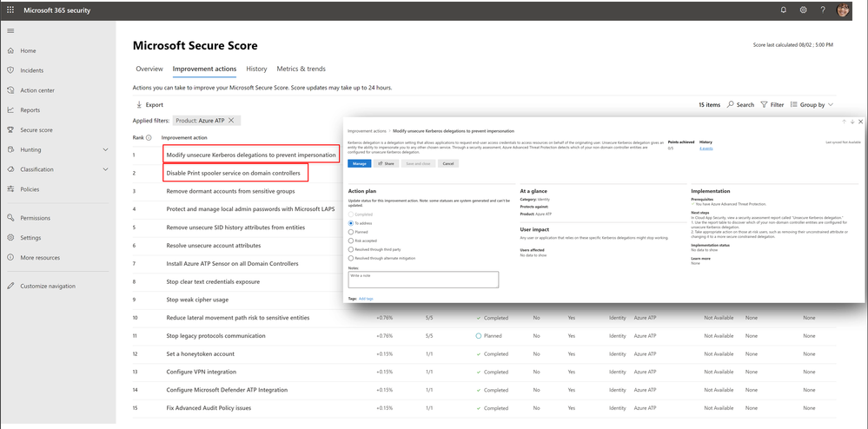Select the To address status
The image size is (868, 429).
351,223
